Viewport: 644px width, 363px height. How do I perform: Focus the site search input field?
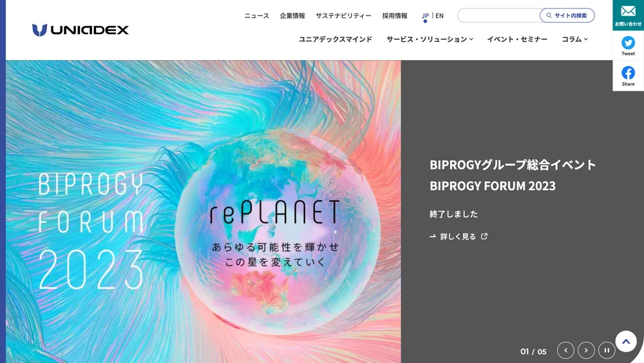(498, 15)
